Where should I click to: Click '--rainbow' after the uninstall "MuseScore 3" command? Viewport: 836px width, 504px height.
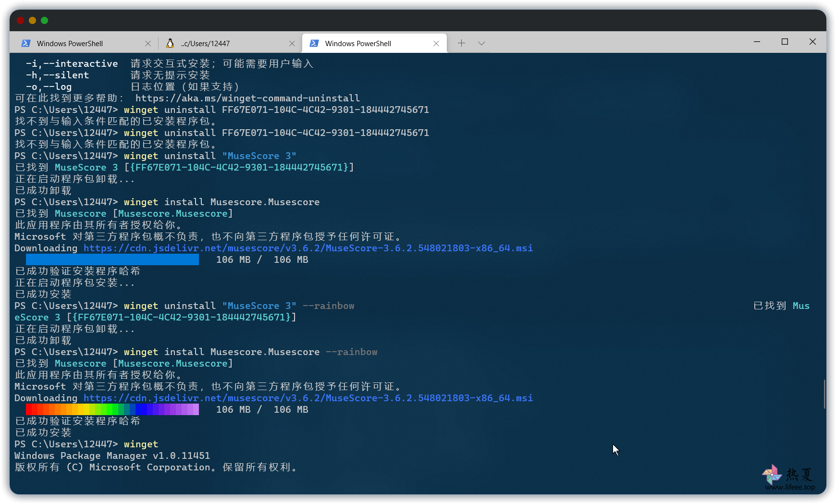pyautogui.click(x=329, y=306)
